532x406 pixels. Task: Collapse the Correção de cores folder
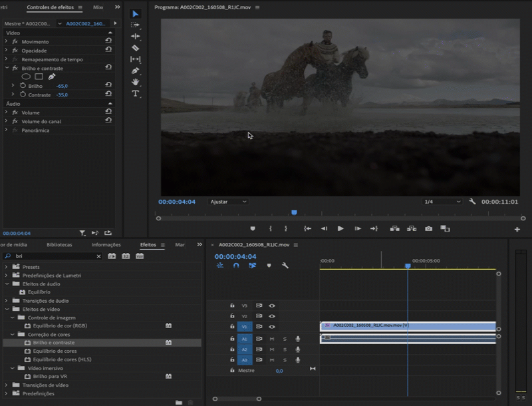coord(14,334)
